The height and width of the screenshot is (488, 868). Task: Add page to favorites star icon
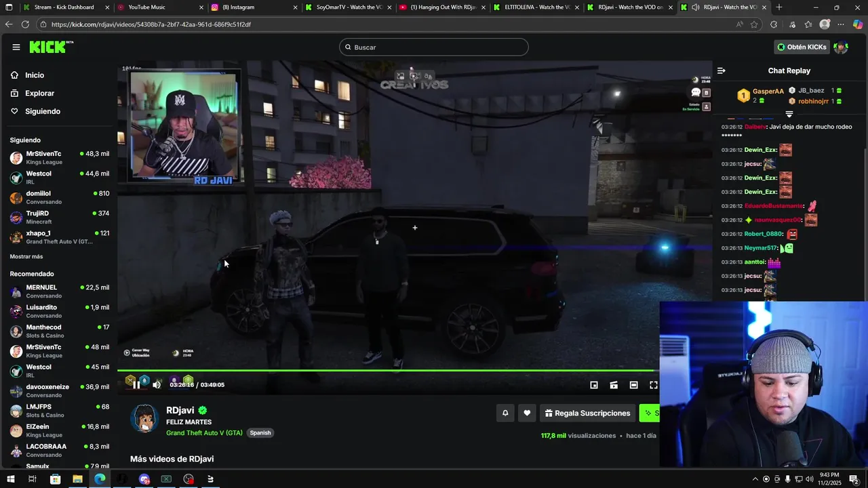pyautogui.click(x=754, y=24)
